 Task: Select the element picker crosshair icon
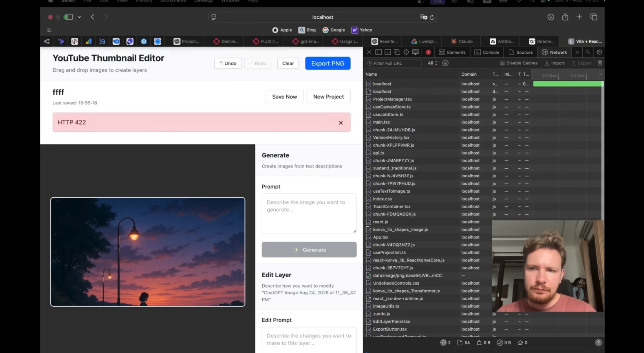[406, 52]
